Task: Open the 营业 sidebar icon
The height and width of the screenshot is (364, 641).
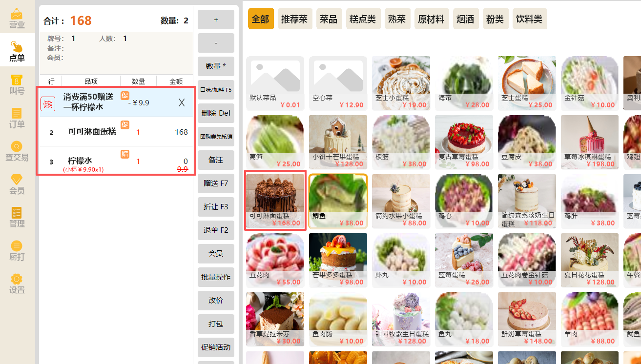Action: tap(17, 19)
